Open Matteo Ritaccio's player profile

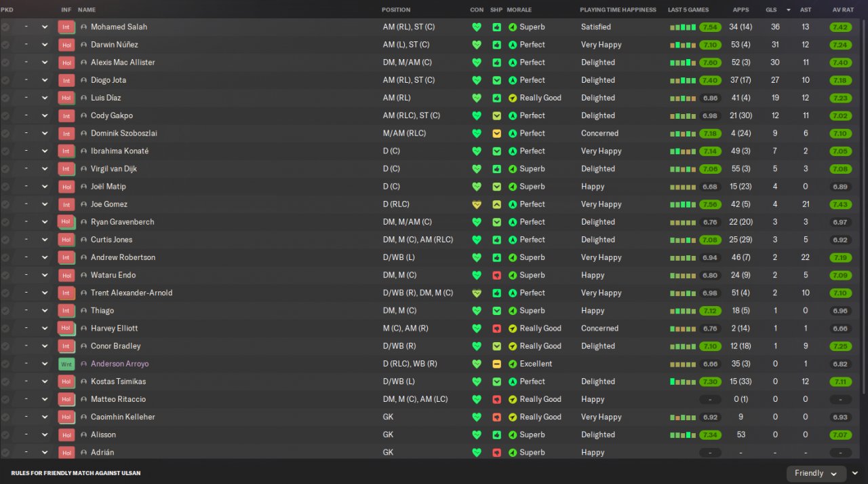pyautogui.click(x=118, y=400)
